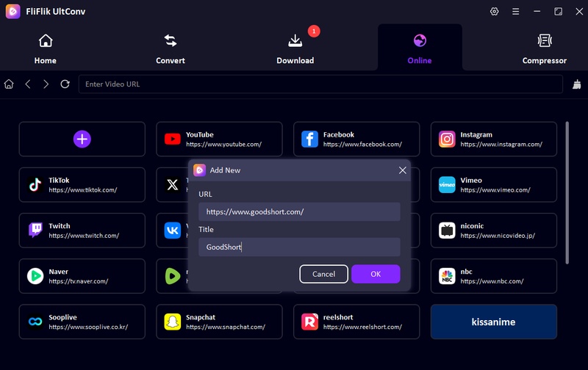Close the Add New dialog with X
The width and height of the screenshot is (588, 370).
point(402,170)
